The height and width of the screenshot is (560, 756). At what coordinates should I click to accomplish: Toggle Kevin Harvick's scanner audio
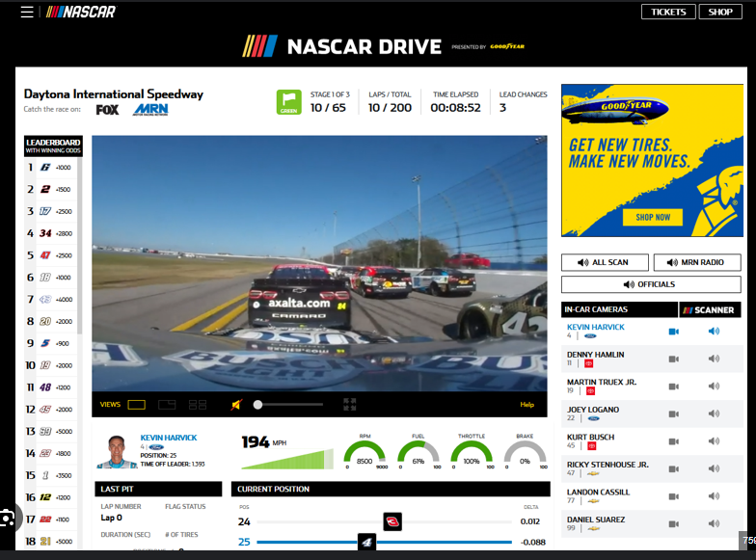[x=714, y=332]
